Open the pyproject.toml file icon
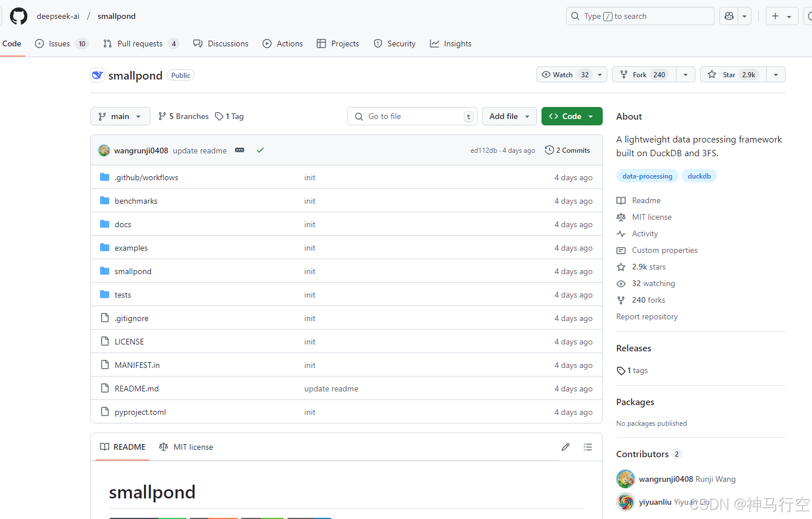The image size is (812, 519). (105, 411)
